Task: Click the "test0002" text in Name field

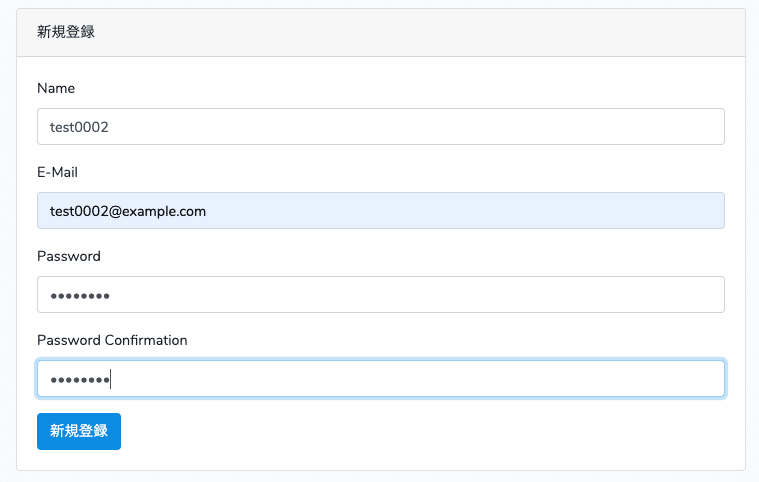Action: click(x=79, y=127)
